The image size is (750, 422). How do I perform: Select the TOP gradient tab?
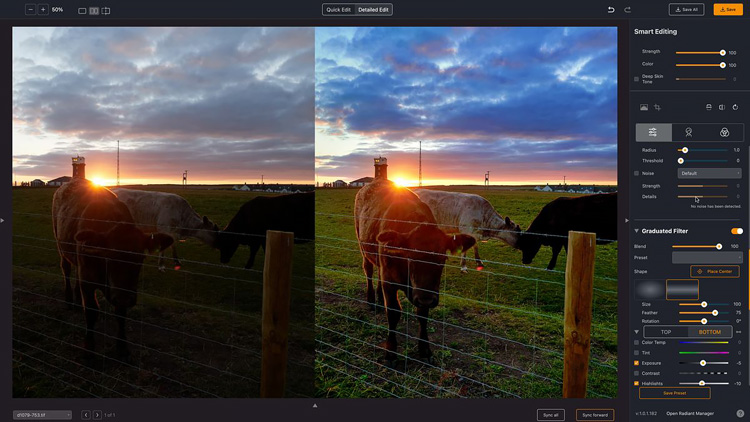[x=666, y=332]
